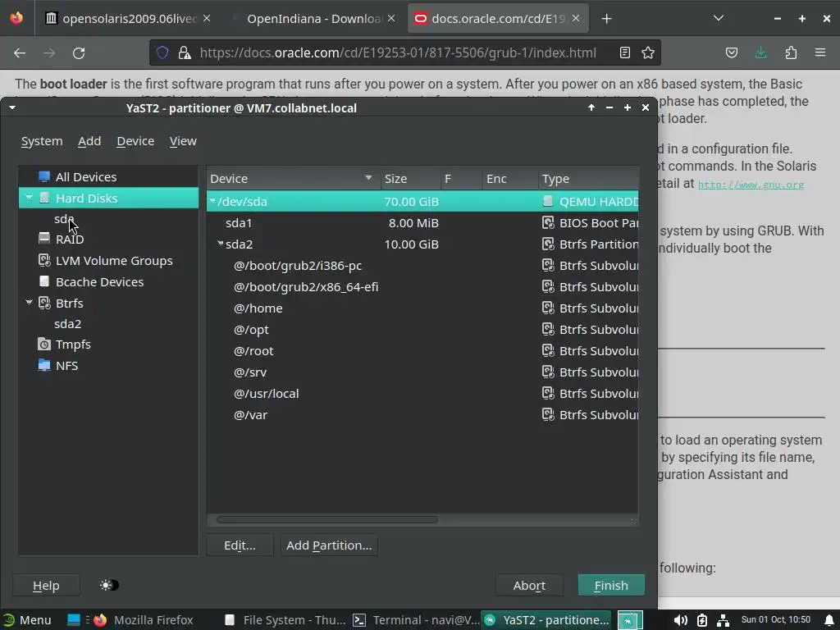Select sda2 under Btrfs in sidebar
Screen dimensions: 840x630
[x=67, y=324]
